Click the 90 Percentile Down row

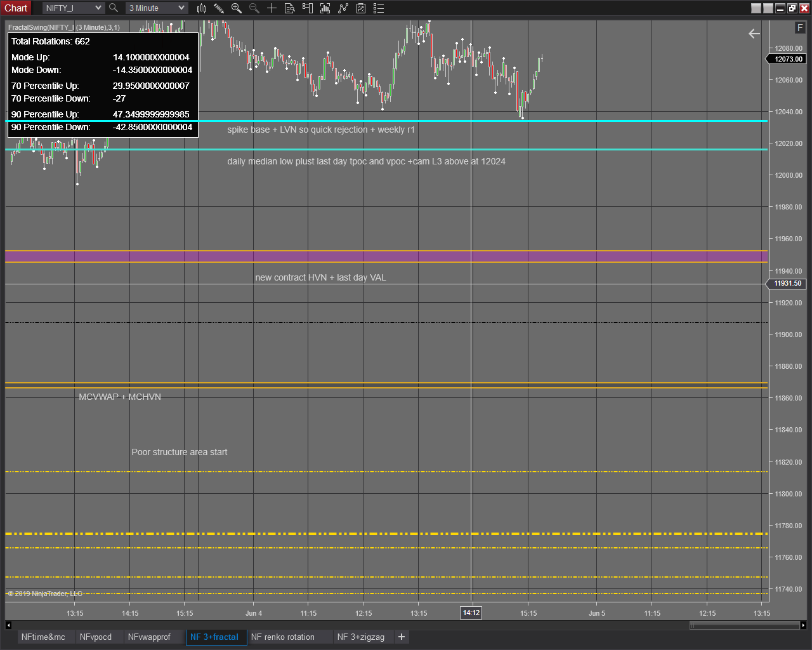point(102,127)
